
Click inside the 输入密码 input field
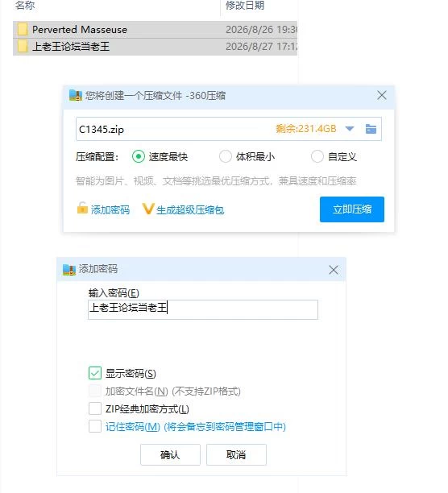pyautogui.click(x=203, y=309)
